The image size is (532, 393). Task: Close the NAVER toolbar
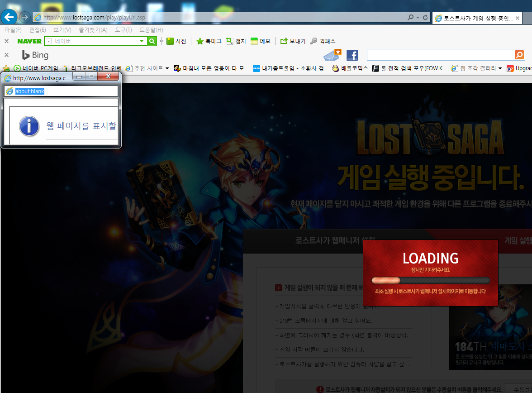coord(6,41)
